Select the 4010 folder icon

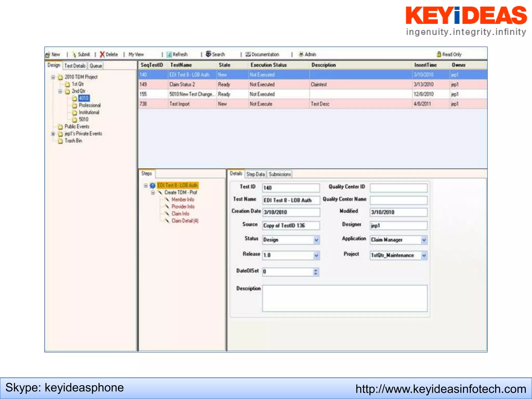click(x=75, y=98)
